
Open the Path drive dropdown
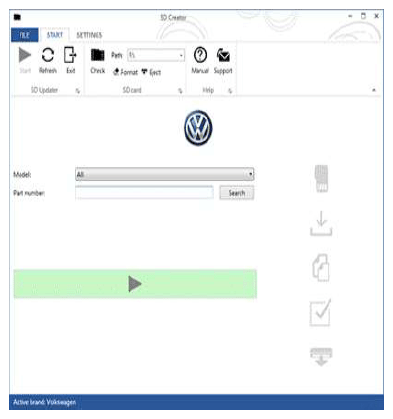tap(181, 55)
